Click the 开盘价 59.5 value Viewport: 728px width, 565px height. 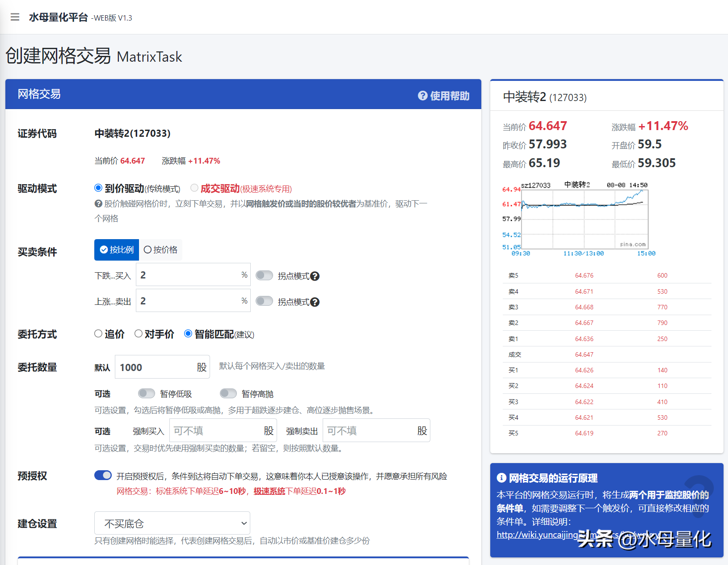pos(649,144)
